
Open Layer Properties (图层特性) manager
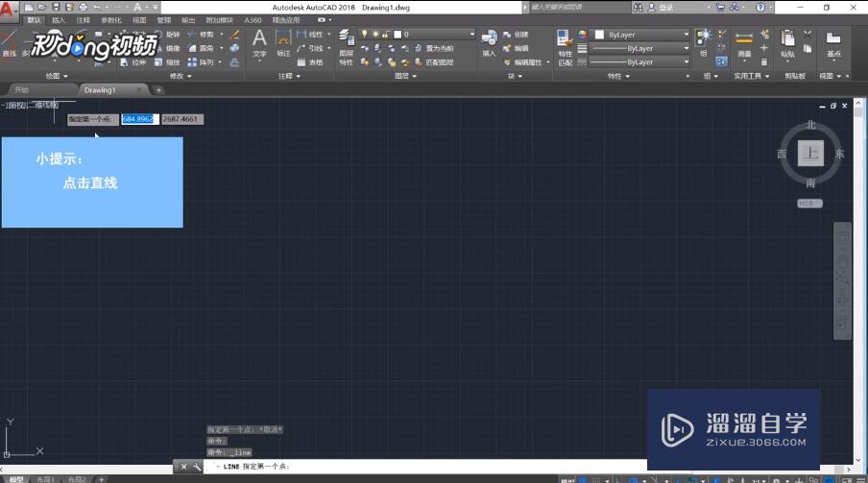(x=347, y=48)
